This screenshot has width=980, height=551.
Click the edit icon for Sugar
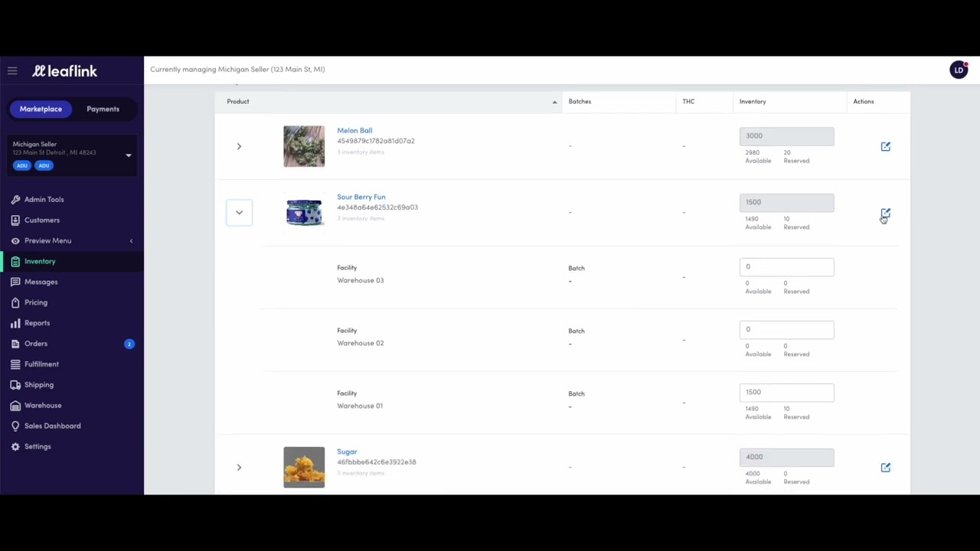pyautogui.click(x=885, y=468)
